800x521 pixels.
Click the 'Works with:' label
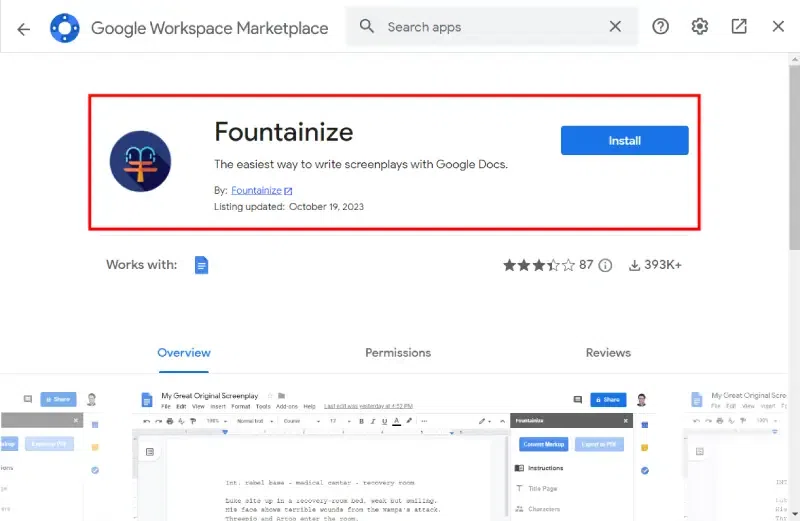(141, 265)
